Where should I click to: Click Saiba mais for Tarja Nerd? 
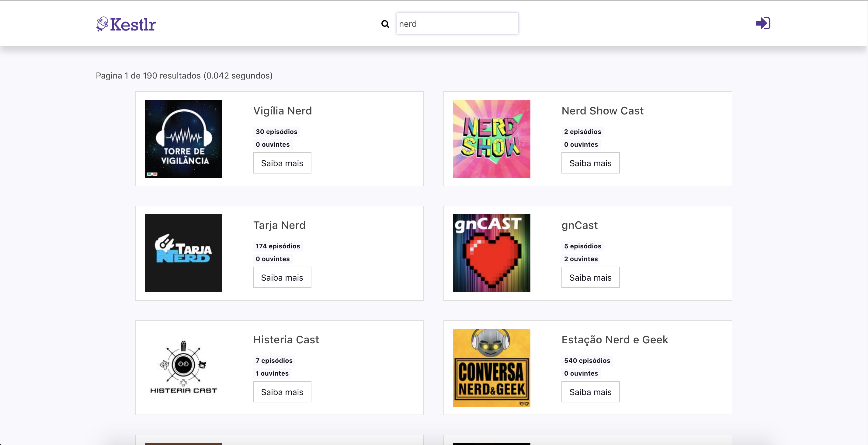(282, 278)
